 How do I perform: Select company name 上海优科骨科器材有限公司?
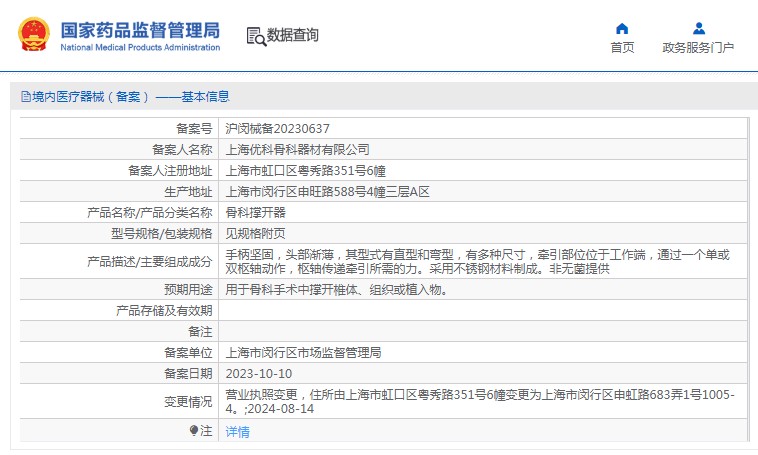[x=297, y=149]
